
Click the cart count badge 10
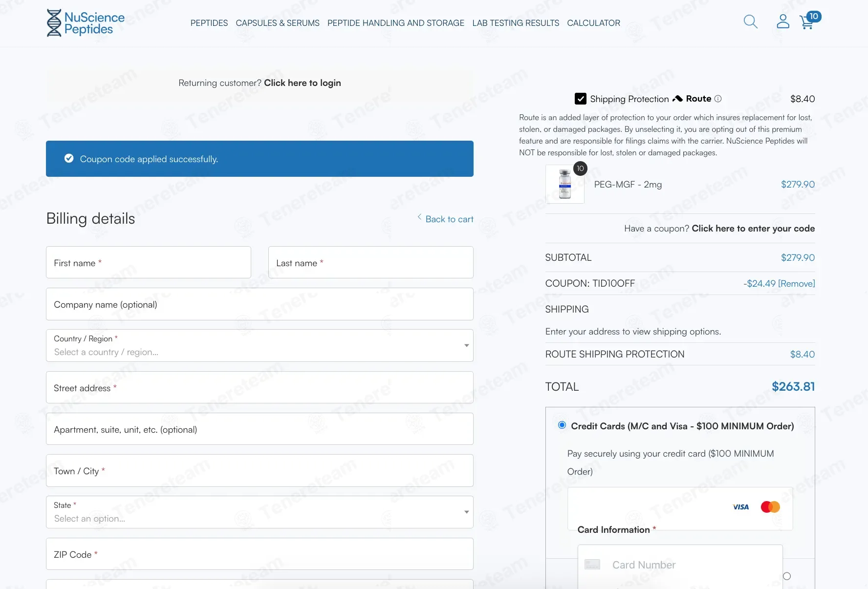pyautogui.click(x=814, y=16)
